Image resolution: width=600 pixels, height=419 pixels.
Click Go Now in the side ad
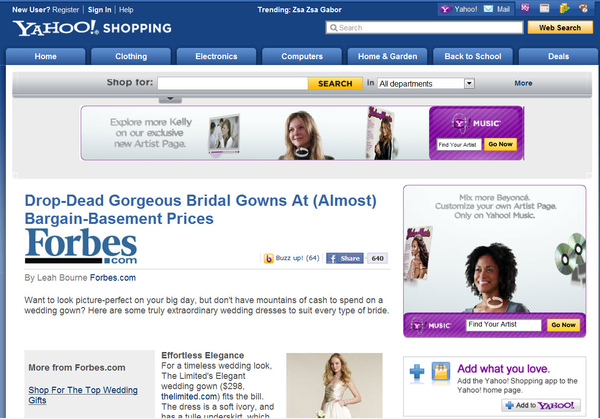pyautogui.click(x=563, y=325)
